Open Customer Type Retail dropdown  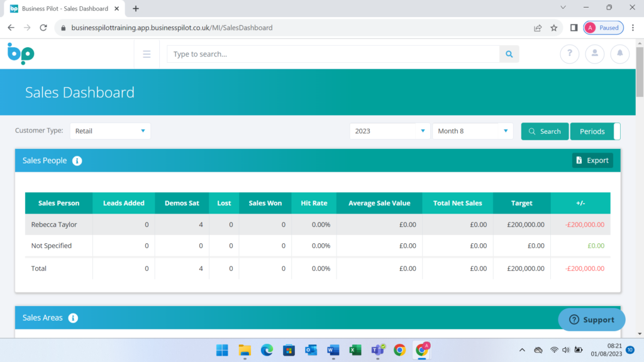pyautogui.click(x=110, y=131)
